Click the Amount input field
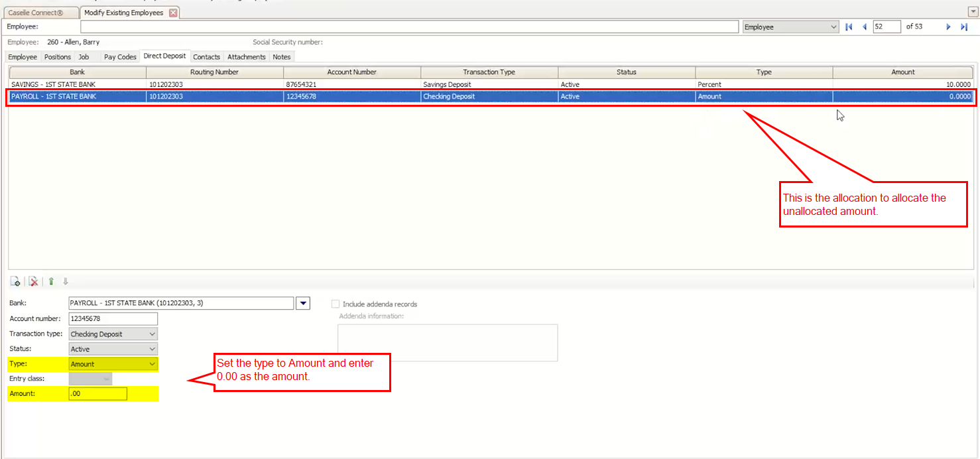 (97, 394)
